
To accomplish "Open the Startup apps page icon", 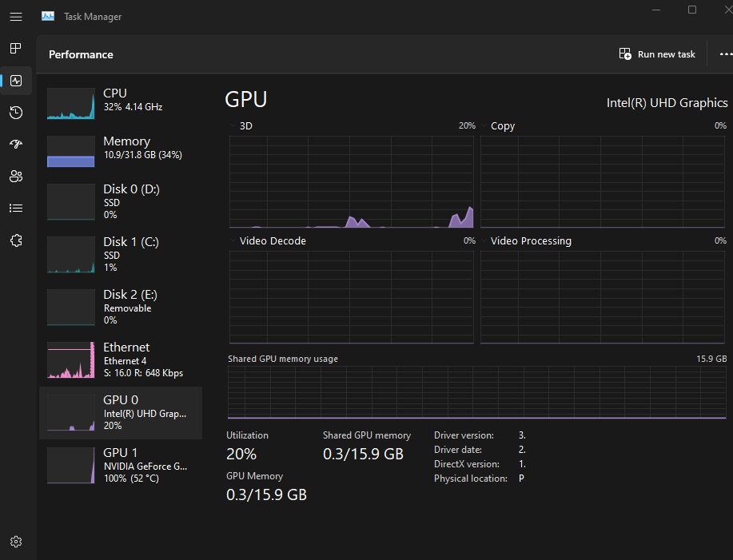I will tap(16, 145).
